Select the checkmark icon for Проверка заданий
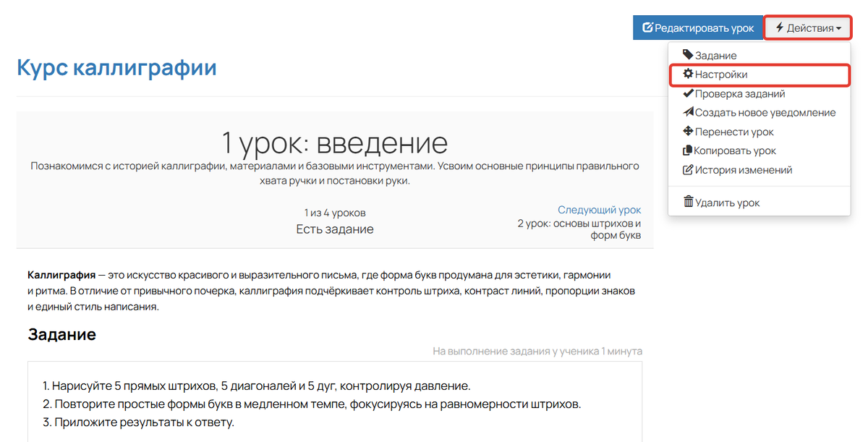 (x=688, y=93)
